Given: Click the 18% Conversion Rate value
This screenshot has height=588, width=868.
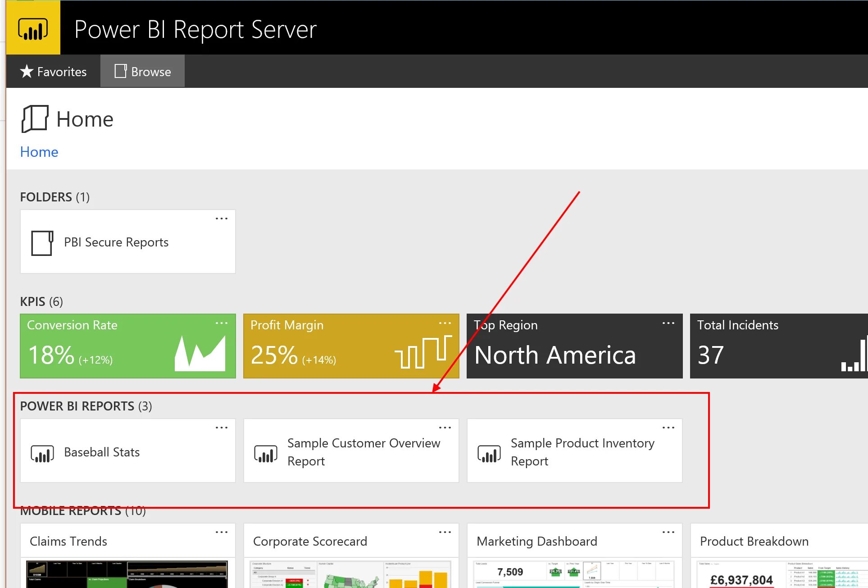Looking at the screenshot, I should (51, 355).
